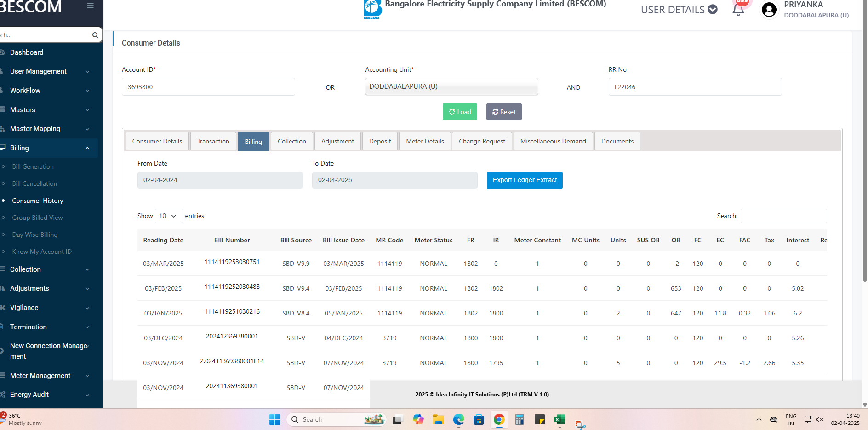The width and height of the screenshot is (868, 430).
Task: Click the weather widget on taskbar
Action: coord(22,419)
